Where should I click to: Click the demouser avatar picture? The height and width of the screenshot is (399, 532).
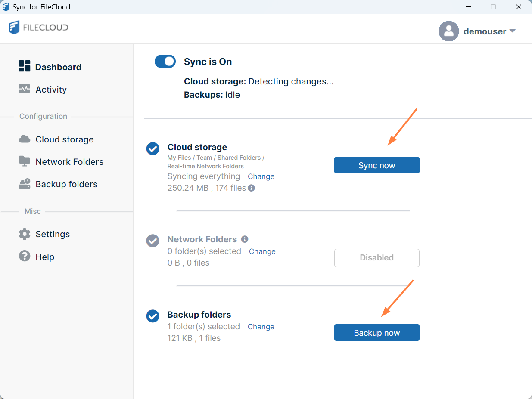448,31
